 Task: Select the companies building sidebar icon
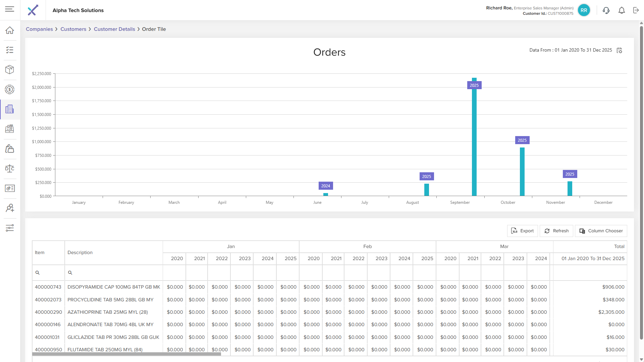pyautogui.click(x=10, y=109)
